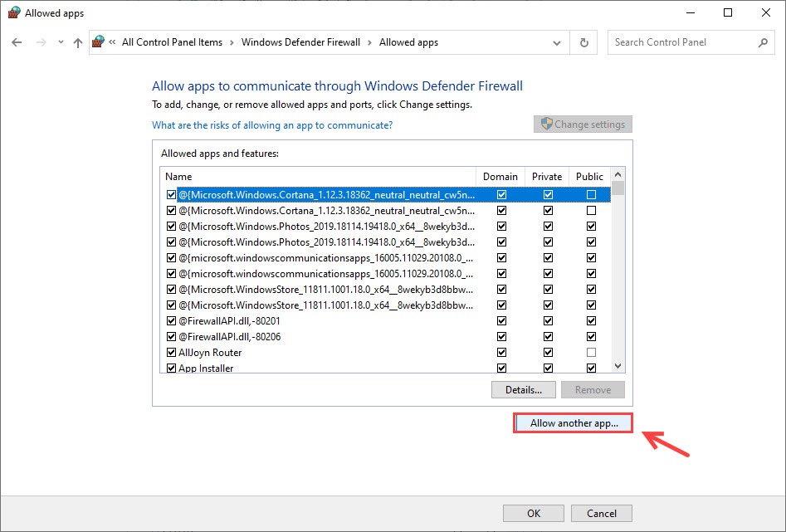Click Allow another app... button
This screenshot has width=786, height=532.
[x=574, y=423]
